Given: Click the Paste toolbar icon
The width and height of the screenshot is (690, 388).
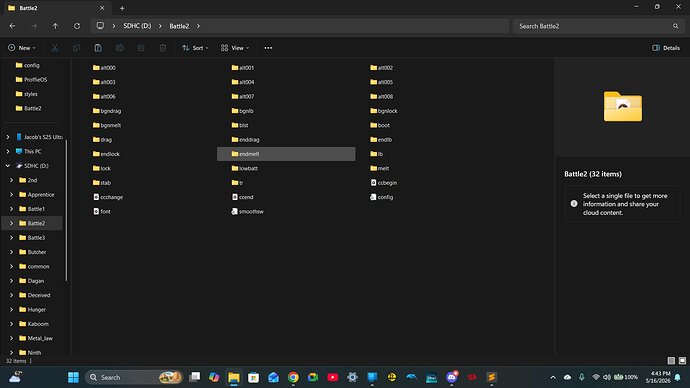Looking at the screenshot, I should click(x=98, y=48).
